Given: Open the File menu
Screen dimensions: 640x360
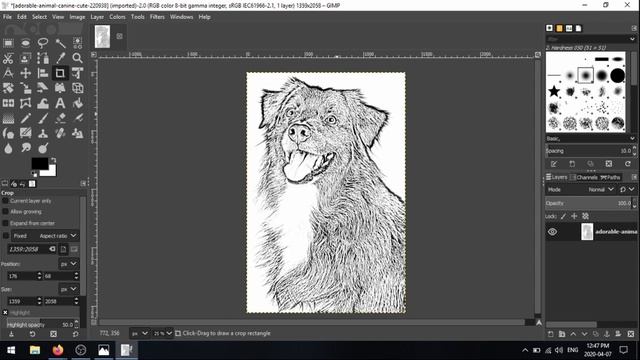Looking at the screenshot, I should [x=7, y=17].
